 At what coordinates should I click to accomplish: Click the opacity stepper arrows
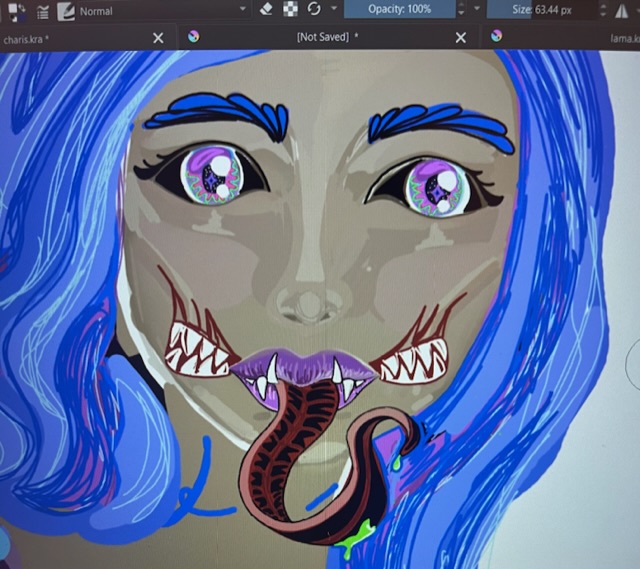click(x=461, y=9)
